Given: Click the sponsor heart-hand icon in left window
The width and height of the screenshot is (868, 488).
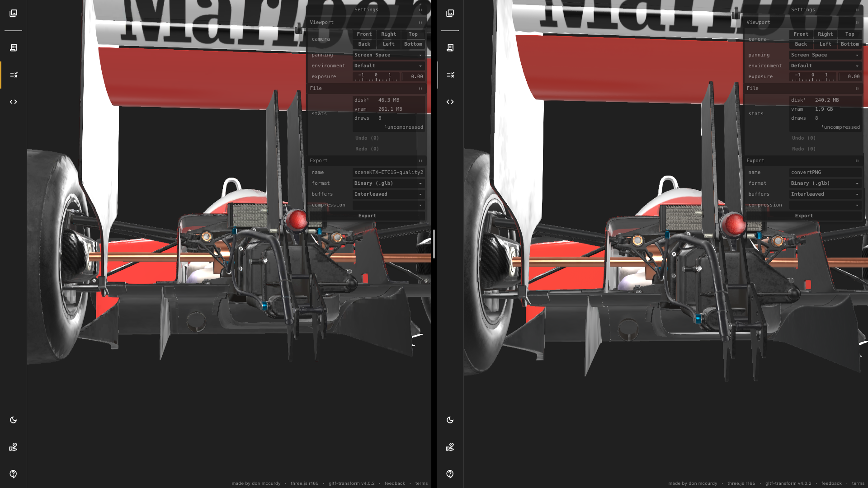Looking at the screenshot, I should point(13,447).
